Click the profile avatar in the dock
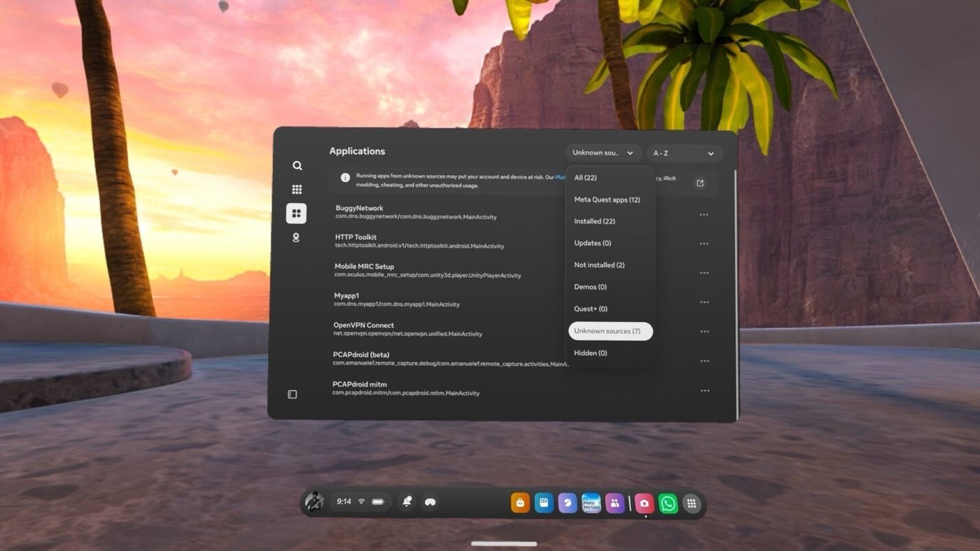Image resolution: width=980 pixels, height=551 pixels. pyautogui.click(x=314, y=502)
